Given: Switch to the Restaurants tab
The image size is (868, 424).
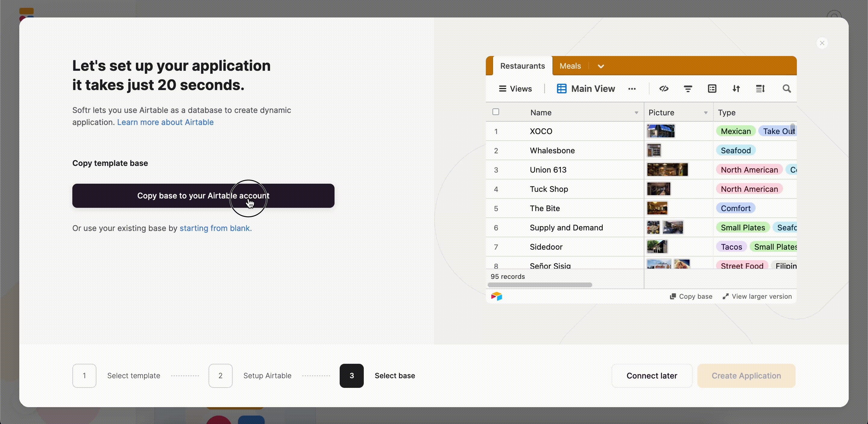Looking at the screenshot, I should click(522, 66).
